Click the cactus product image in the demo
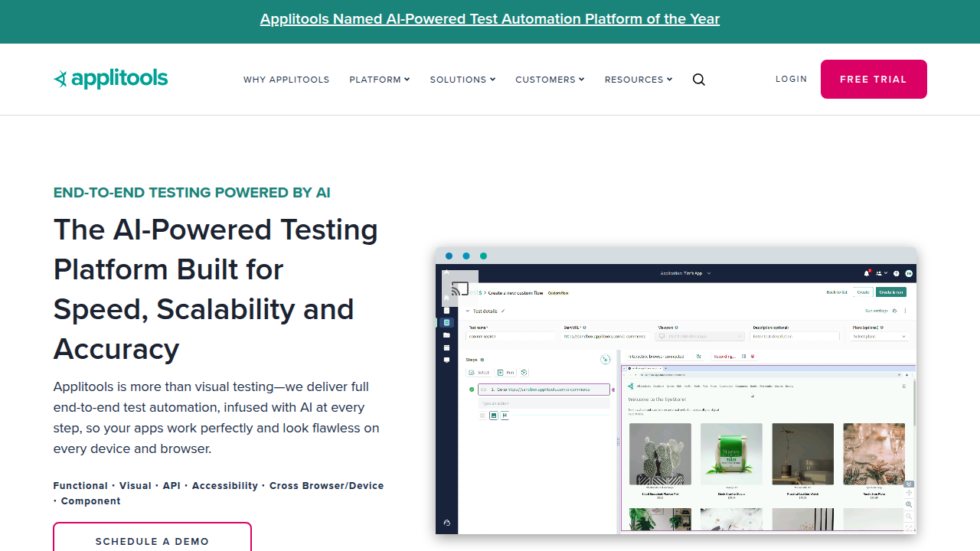The height and width of the screenshot is (551, 980). [x=660, y=454]
